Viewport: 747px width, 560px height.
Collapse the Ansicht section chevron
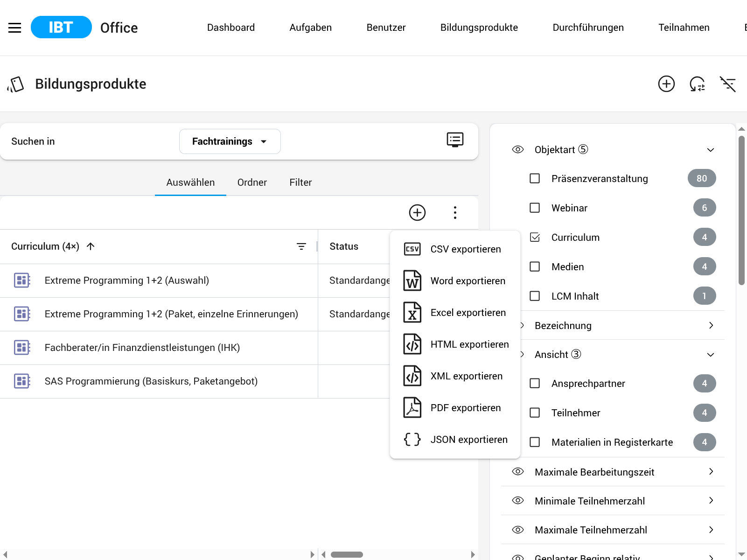coord(711,355)
